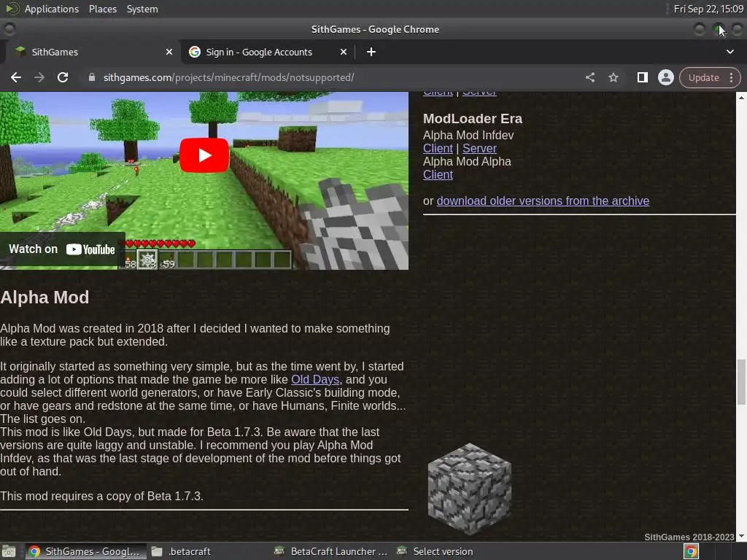The width and height of the screenshot is (747, 560).
Task: Go back to the previous page
Action: pyautogui.click(x=16, y=77)
